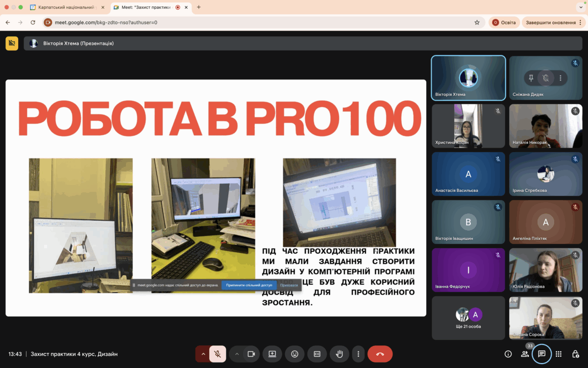Click the 'Ще 21 особа' participants tile
The height and width of the screenshot is (368, 588).
pyautogui.click(x=468, y=318)
